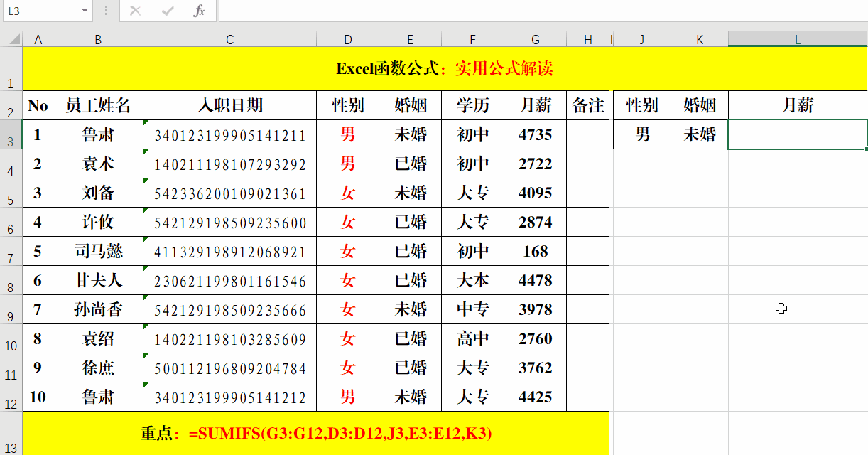Viewport: 868px width, 455px height.
Task: Click the title cell 'Excel函数公式：实用公式解读'
Action: point(445,69)
